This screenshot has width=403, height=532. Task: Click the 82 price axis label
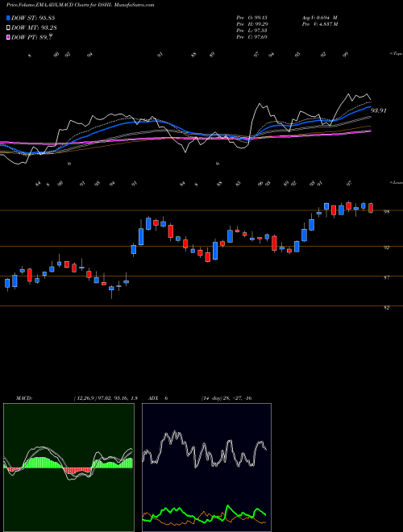[x=386, y=307]
